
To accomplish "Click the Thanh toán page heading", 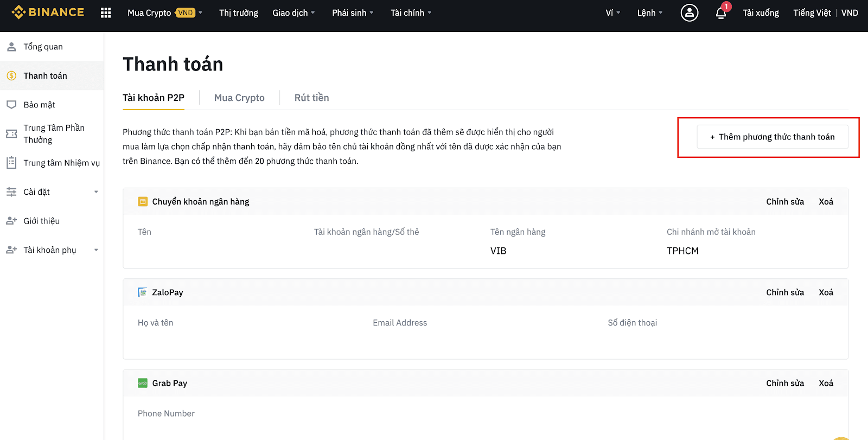I will (173, 64).
